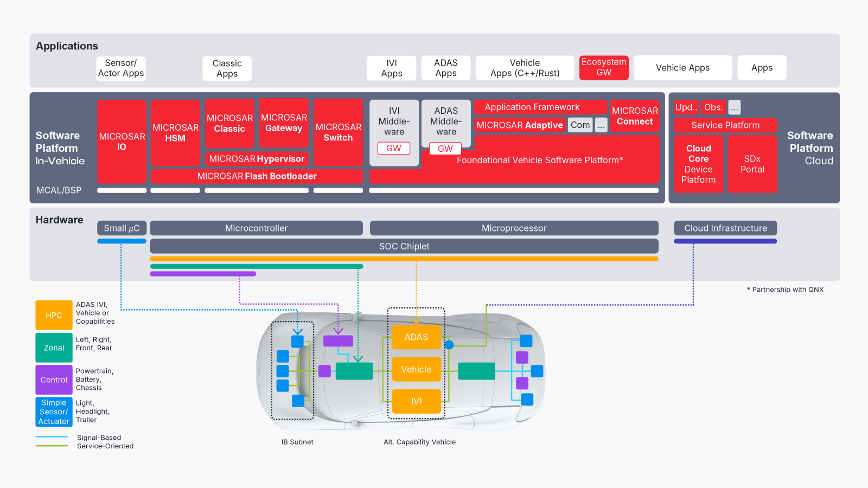Click the Microcontroller hardware bar

[x=257, y=228]
